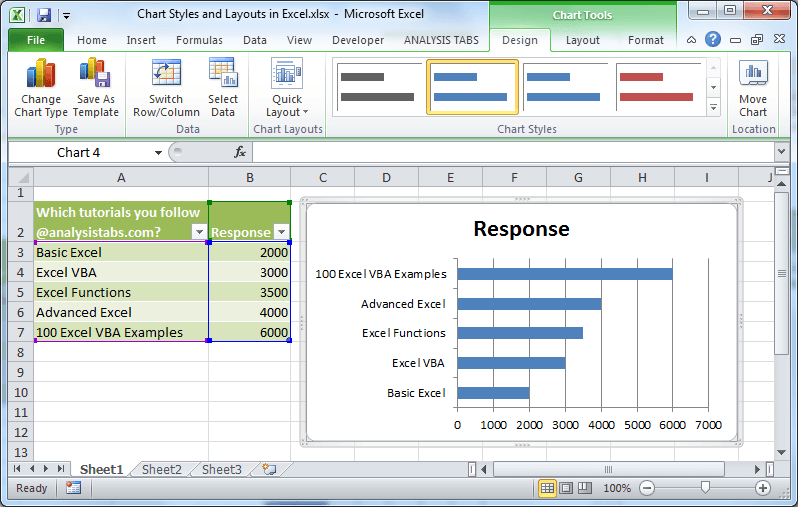800x507 pixels.
Task: Click cell containing Excel Functions
Action: coord(121,292)
